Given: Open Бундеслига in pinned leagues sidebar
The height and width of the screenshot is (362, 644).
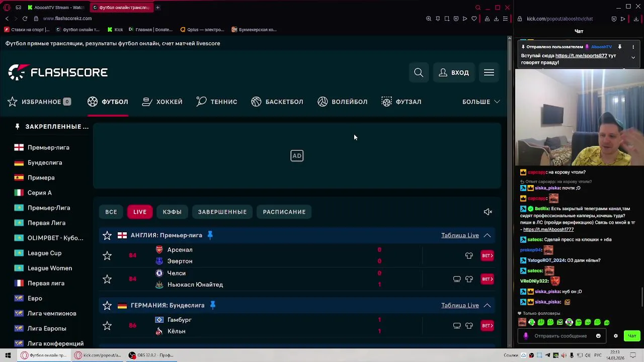Looking at the screenshot, I should coord(45,162).
